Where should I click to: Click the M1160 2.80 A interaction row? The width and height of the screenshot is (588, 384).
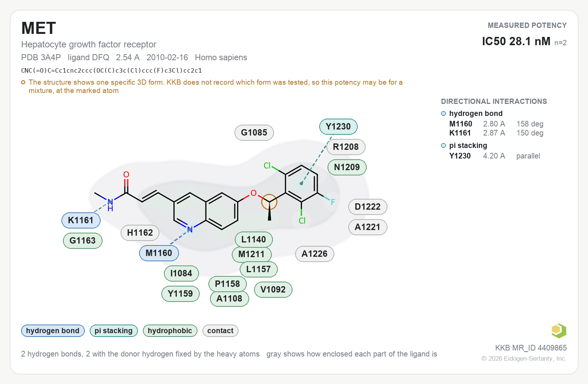click(496, 124)
